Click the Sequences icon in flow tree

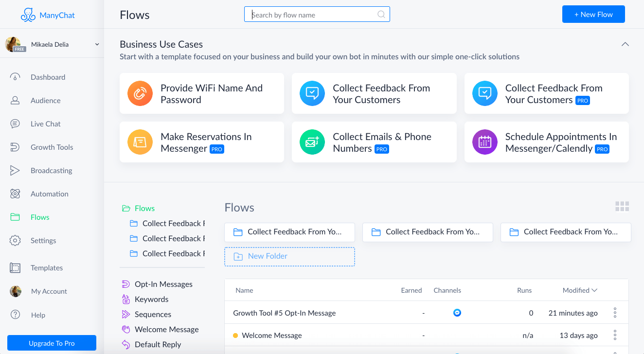coord(126,314)
